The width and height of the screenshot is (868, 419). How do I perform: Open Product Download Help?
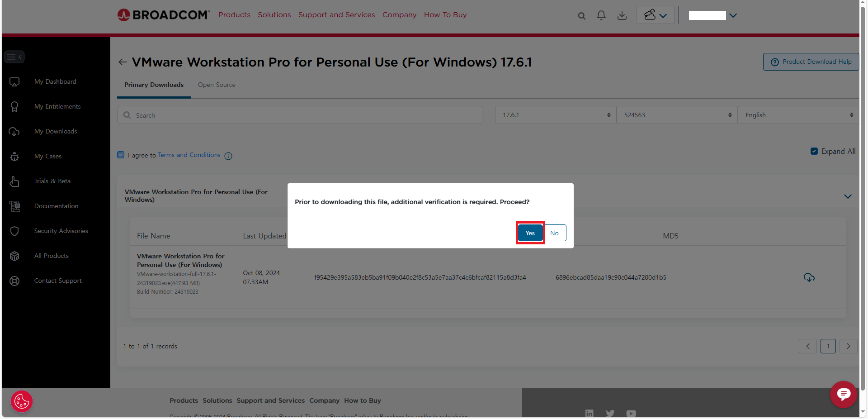point(811,62)
